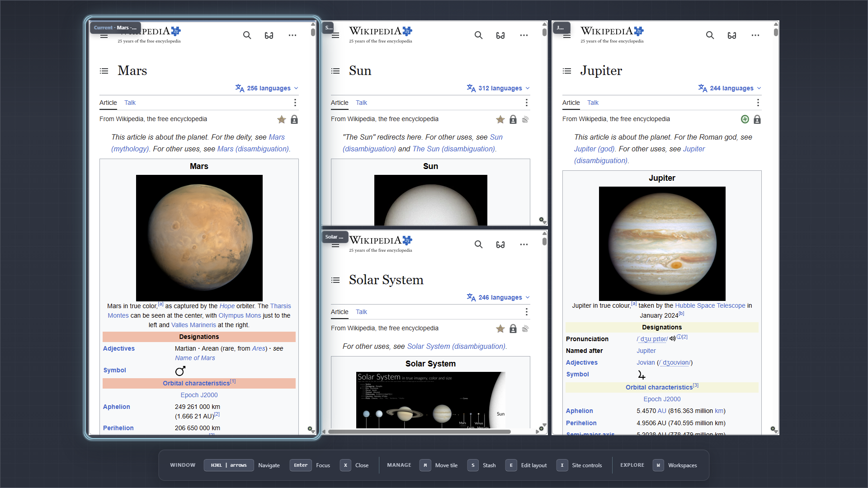
Task: Click spoken article icon in Sun tile
Action: click(x=525, y=119)
